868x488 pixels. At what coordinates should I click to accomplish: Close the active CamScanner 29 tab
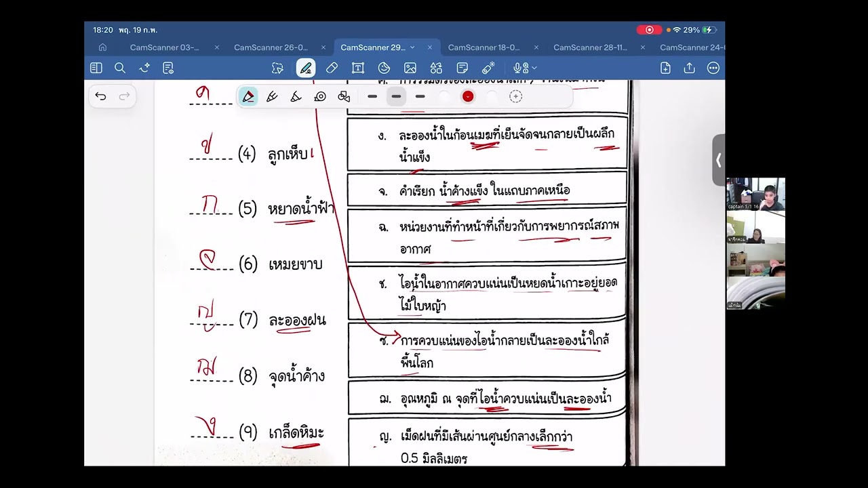[430, 47]
